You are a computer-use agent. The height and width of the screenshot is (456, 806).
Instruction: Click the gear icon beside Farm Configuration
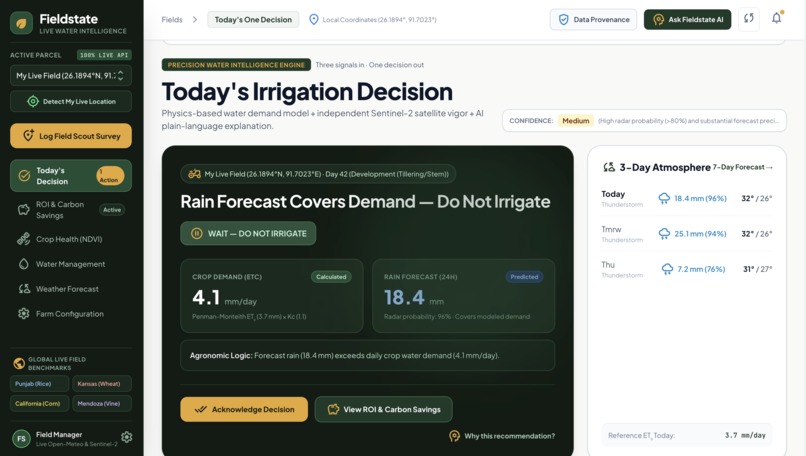point(24,314)
